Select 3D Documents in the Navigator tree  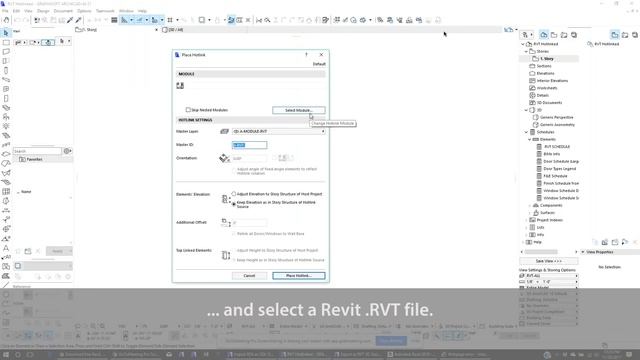[x=549, y=103]
